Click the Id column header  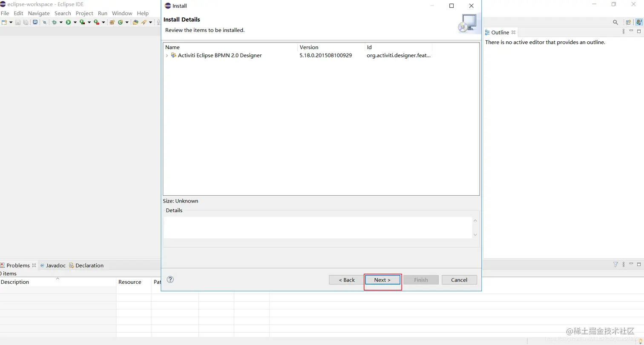coord(398,47)
